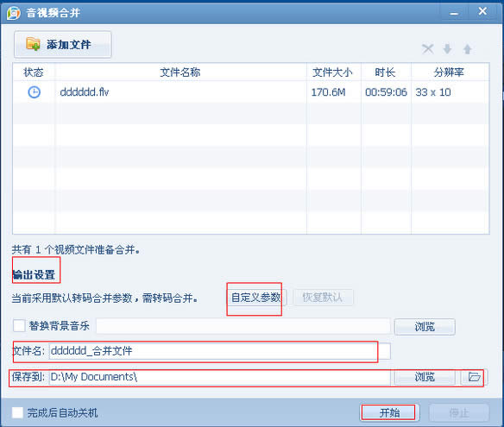504x427 pixels.
Task: Select the dddddd.flv file row
Action: [x=251, y=92]
